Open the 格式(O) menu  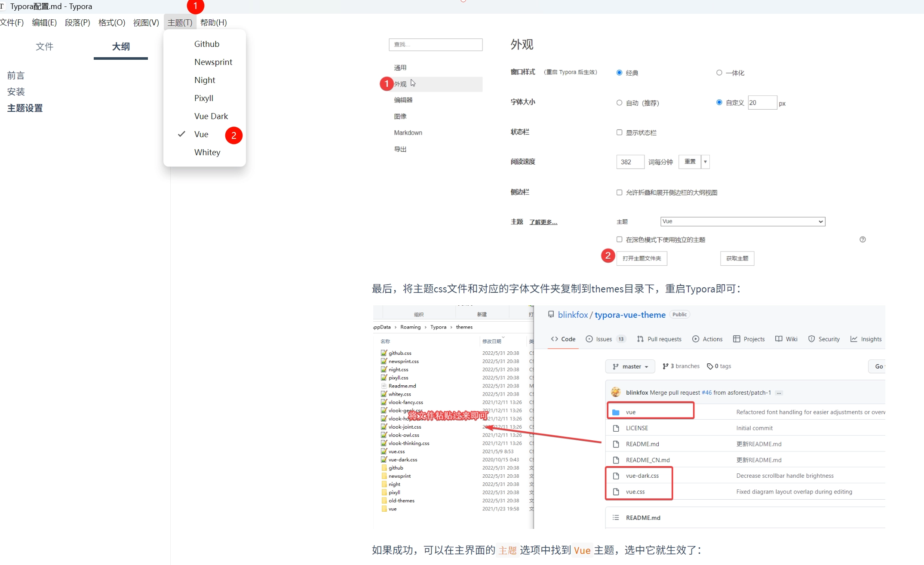click(x=112, y=22)
